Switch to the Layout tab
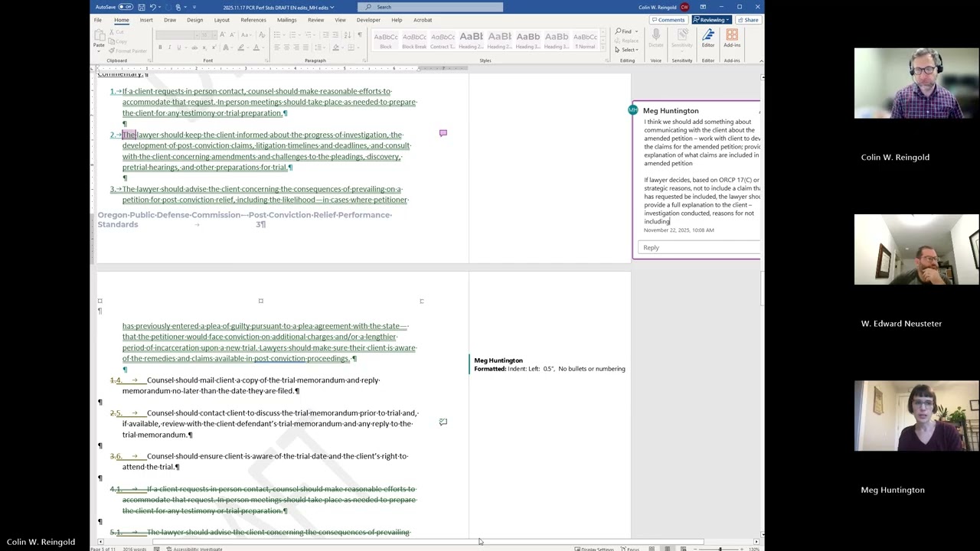 tap(222, 20)
